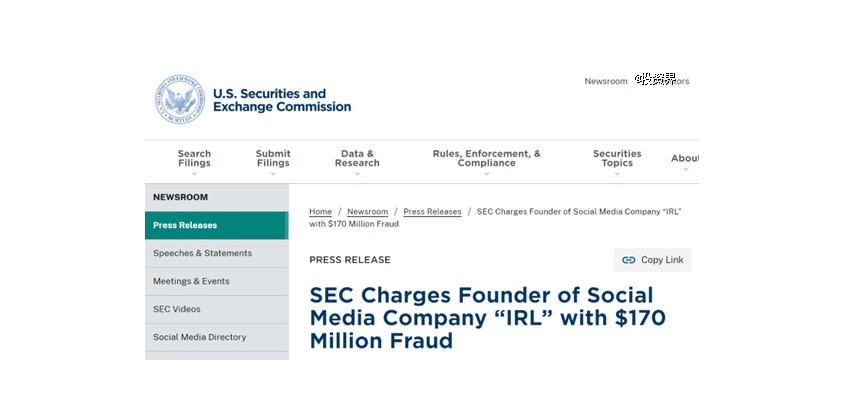Expand the Data & Research chevron
This screenshot has height=420, width=845.
point(357,174)
